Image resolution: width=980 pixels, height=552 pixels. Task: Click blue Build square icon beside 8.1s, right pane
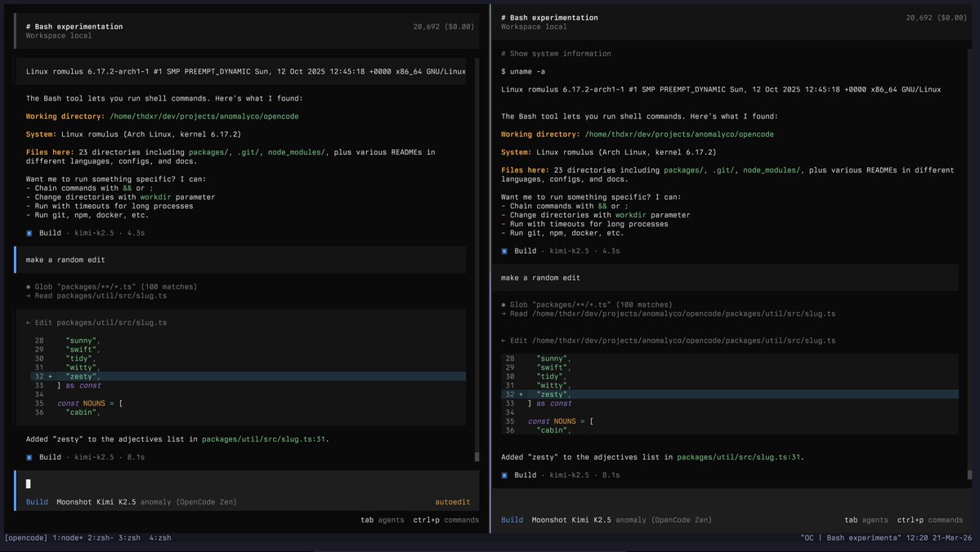tap(504, 476)
